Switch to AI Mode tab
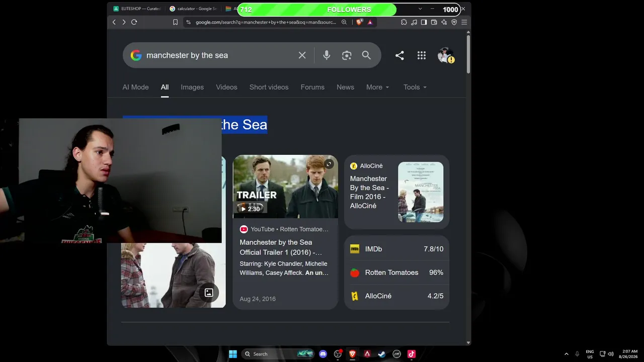The height and width of the screenshot is (362, 644). [x=135, y=87]
